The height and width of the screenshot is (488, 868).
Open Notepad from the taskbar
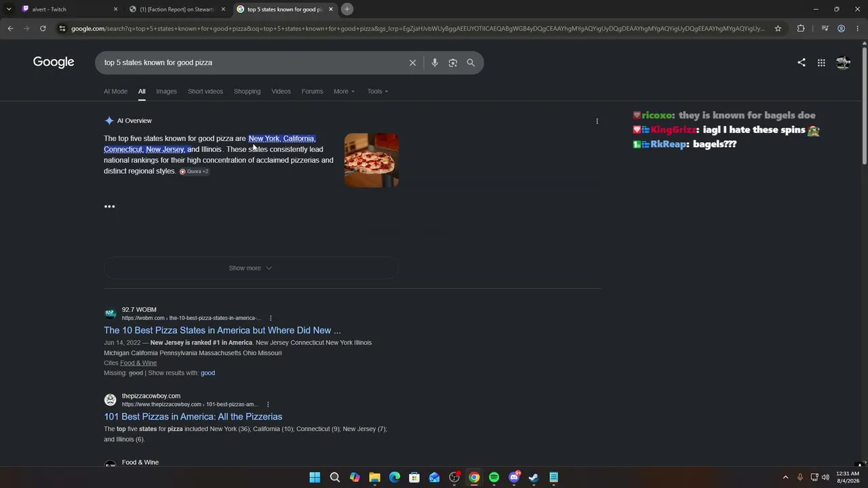coord(553,477)
